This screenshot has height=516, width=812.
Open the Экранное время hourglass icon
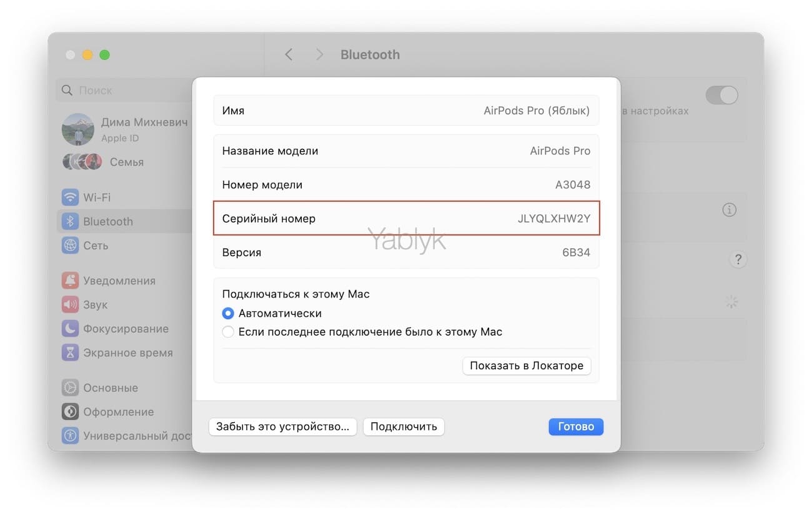[70, 352]
